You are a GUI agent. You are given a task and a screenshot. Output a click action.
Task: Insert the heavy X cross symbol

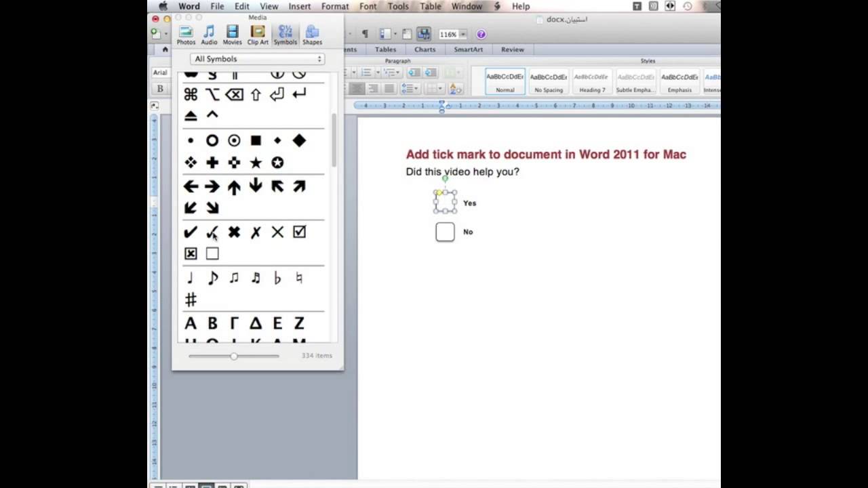tap(234, 232)
